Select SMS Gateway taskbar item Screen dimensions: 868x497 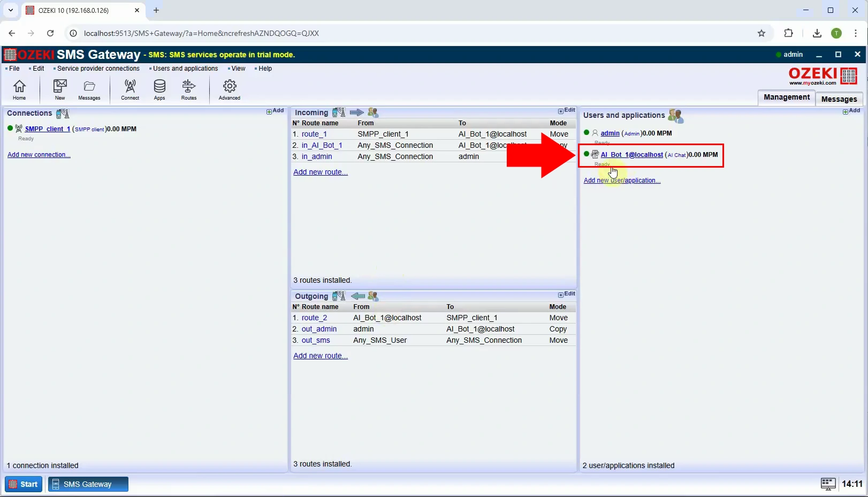point(88,484)
